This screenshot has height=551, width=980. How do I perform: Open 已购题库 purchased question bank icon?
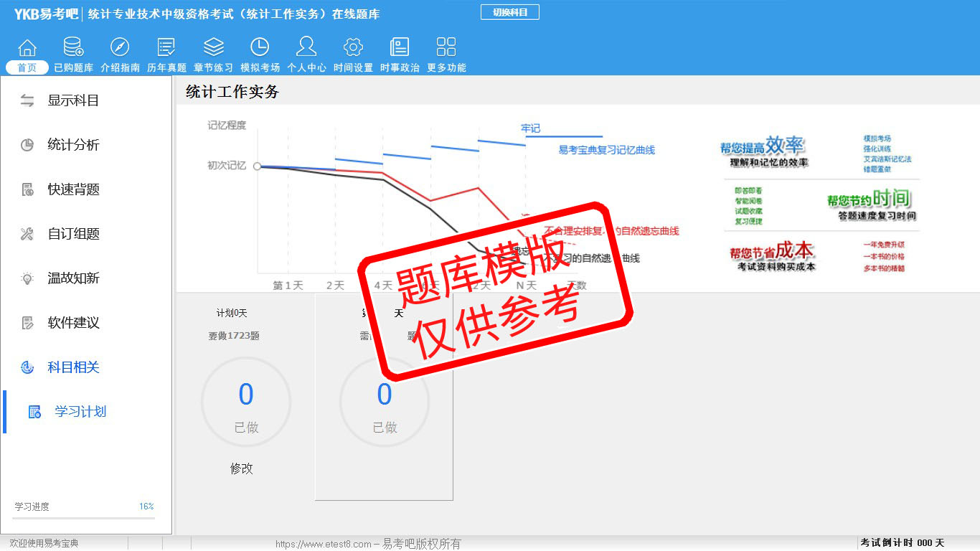coord(73,48)
